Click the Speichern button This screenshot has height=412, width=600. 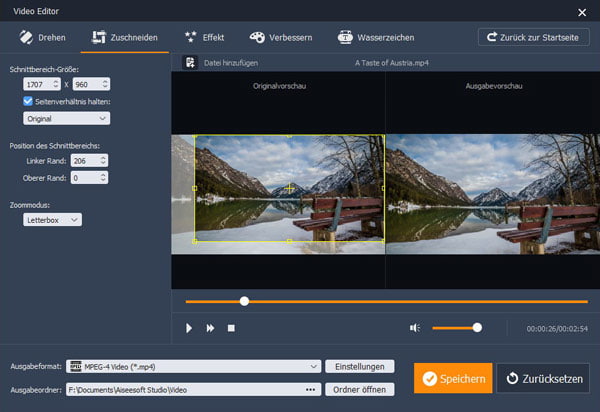pyautogui.click(x=453, y=379)
